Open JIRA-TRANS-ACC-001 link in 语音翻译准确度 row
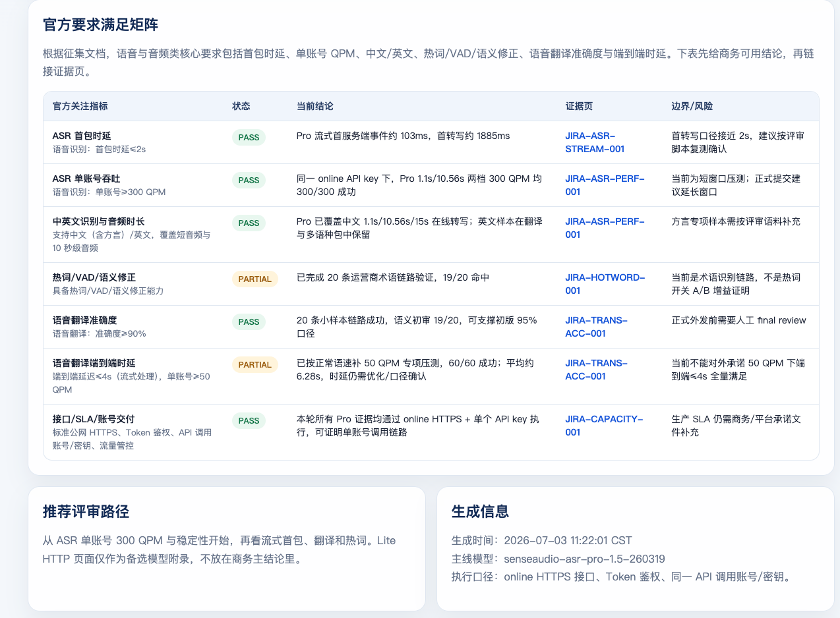This screenshot has width=840, height=618. tap(596, 327)
